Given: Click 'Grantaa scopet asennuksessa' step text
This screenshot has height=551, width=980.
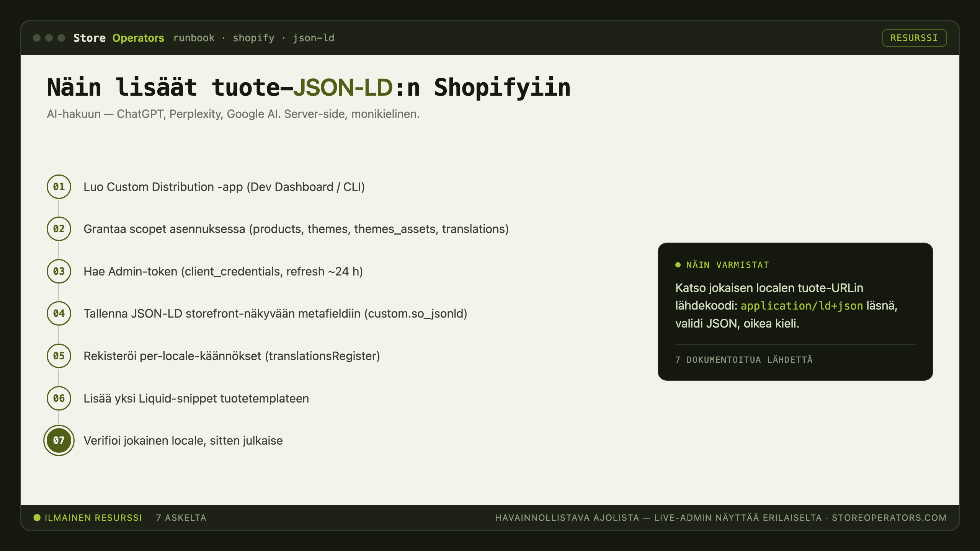Looking at the screenshot, I should pyautogui.click(x=296, y=229).
